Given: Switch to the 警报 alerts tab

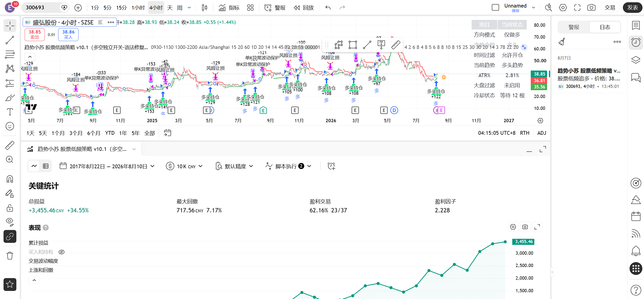Looking at the screenshot, I should pos(574,27).
